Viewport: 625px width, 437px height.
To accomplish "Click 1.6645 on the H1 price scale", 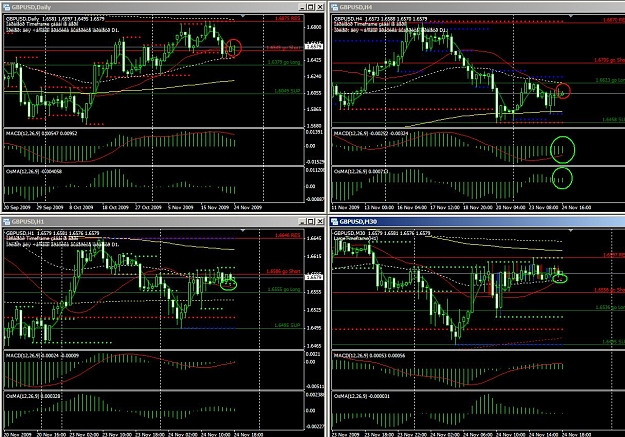I will [314, 238].
